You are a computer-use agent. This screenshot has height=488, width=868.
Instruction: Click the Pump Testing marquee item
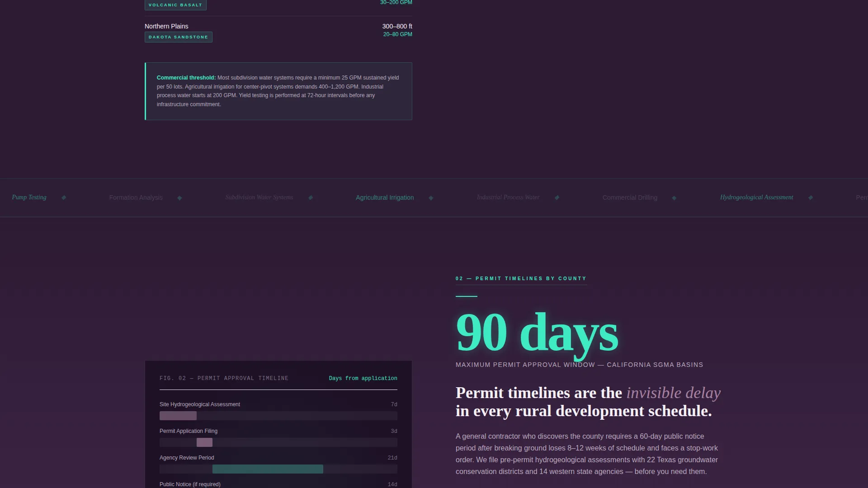tap(29, 197)
